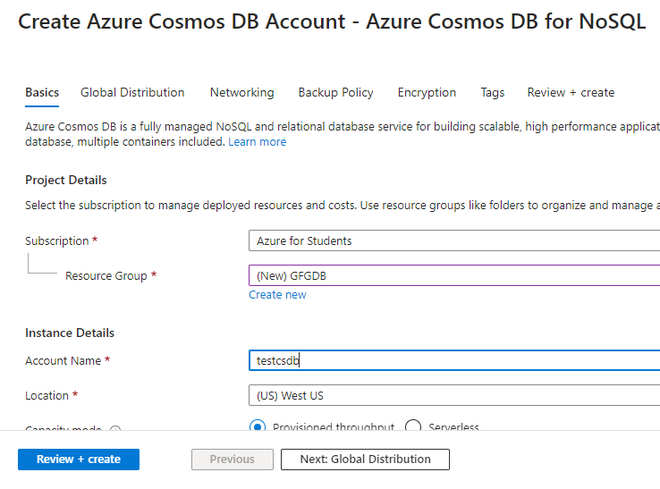Click the Previous button
This screenshot has width=660, height=489.
(x=232, y=459)
